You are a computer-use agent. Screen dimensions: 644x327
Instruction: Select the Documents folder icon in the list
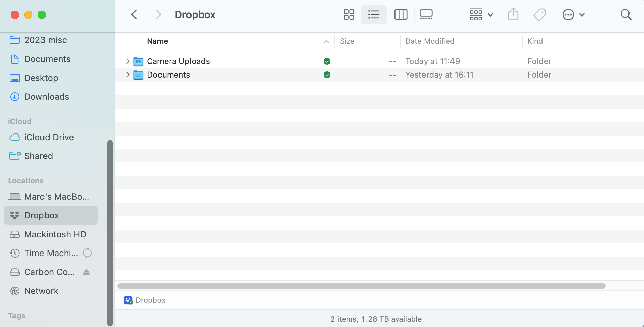pyautogui.click(x=138, y=75)
